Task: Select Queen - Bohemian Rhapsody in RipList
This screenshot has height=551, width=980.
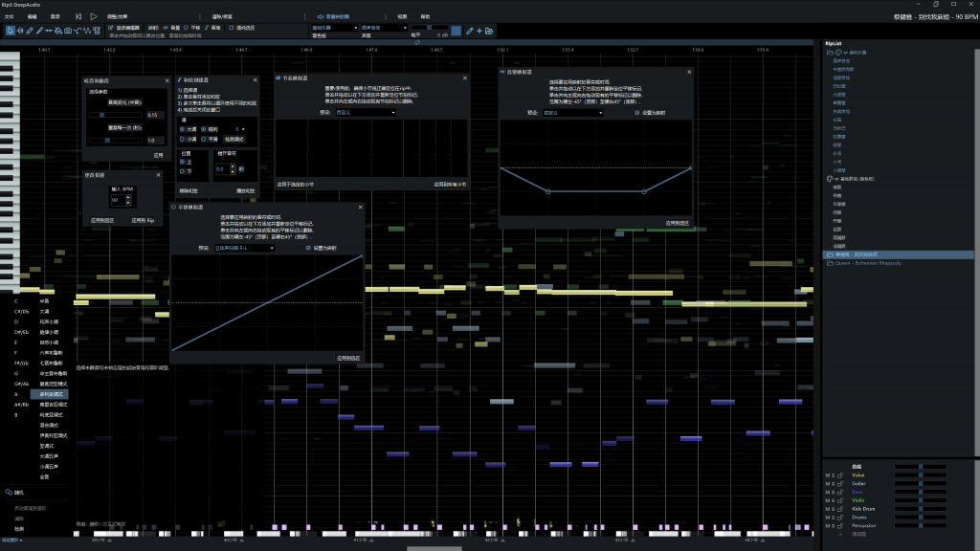Action: click(x=868, y=263)
